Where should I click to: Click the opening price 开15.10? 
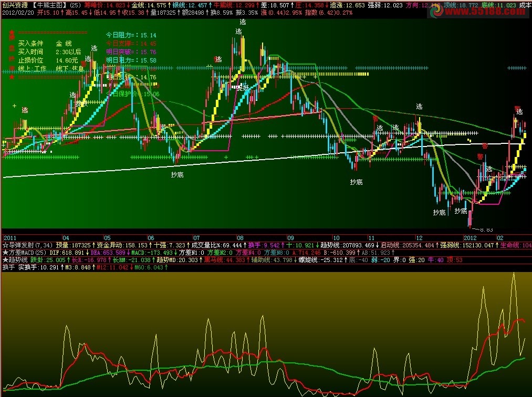[x=48, y=13]
